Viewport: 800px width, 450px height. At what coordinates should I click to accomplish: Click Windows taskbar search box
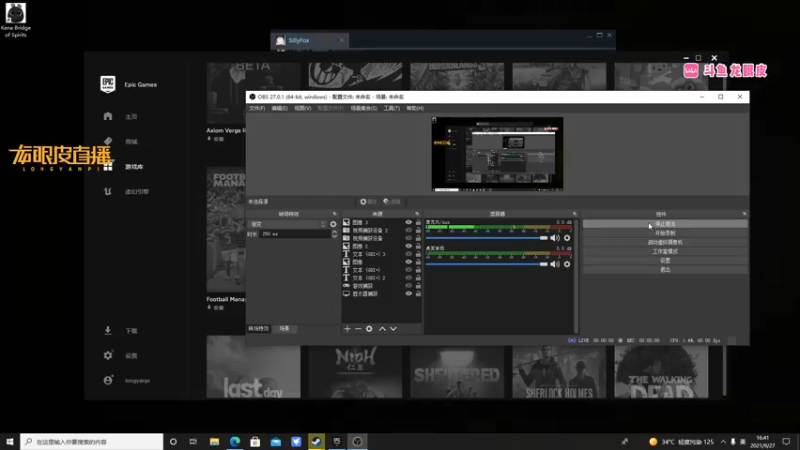[92, 442]
